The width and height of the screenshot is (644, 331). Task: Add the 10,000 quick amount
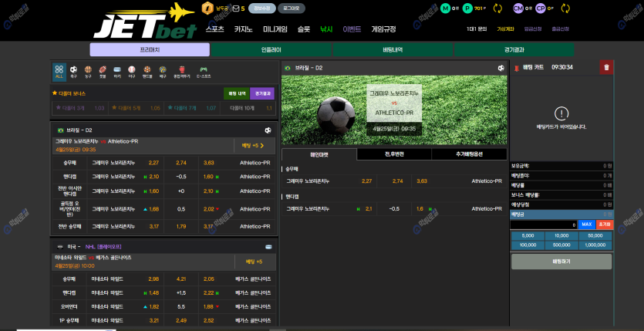[561, 235]
